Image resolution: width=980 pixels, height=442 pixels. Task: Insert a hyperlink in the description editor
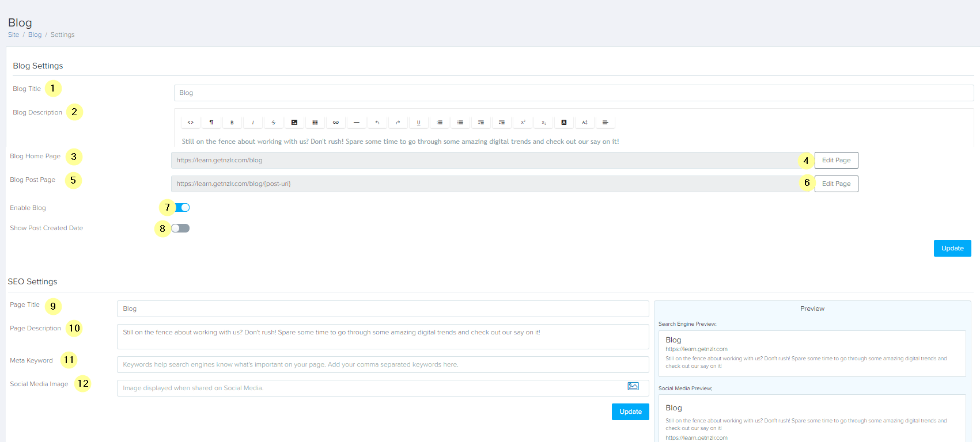[336, 122]
